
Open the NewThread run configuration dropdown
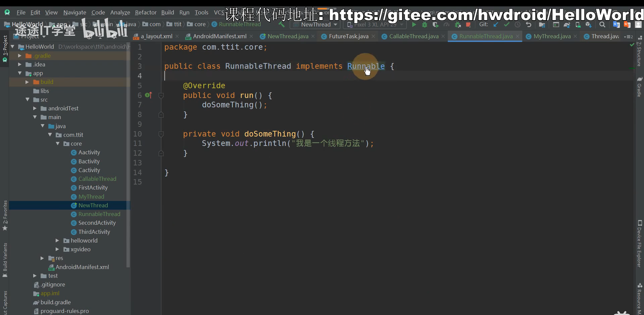point(315,24)
